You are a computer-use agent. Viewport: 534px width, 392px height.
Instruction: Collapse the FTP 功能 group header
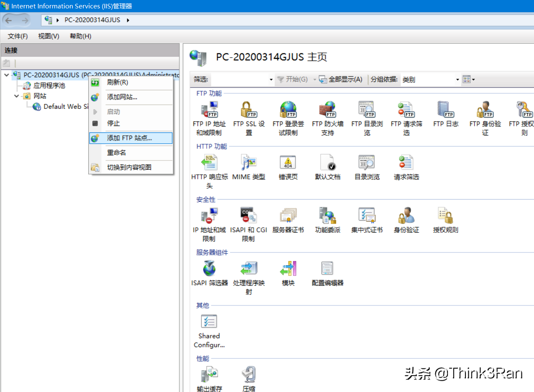click(209, 93)
